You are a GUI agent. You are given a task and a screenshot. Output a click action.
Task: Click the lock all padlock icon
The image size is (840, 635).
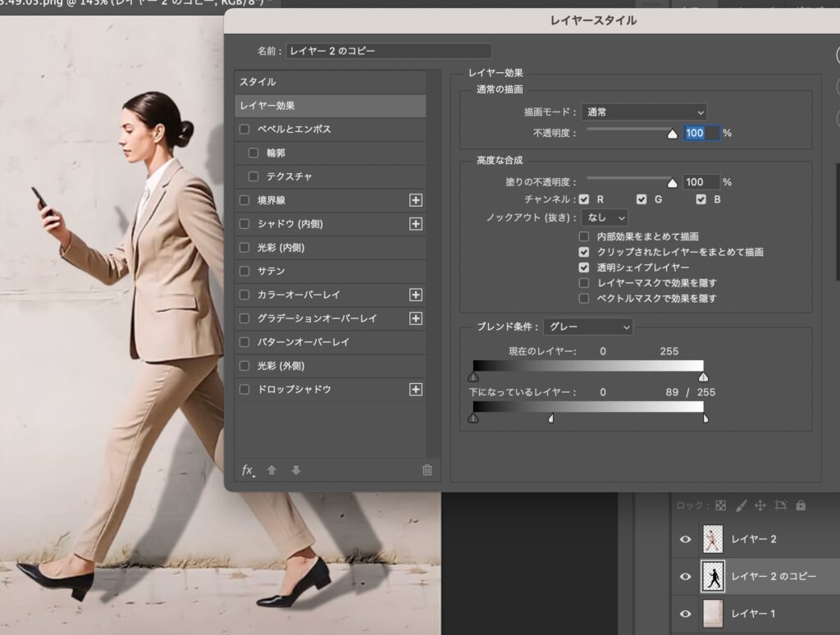point(801,505)
